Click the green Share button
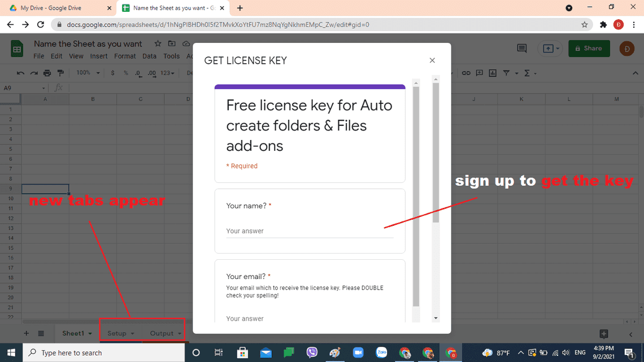The width and height of the screenshot is (644, 362). point(589,49)
